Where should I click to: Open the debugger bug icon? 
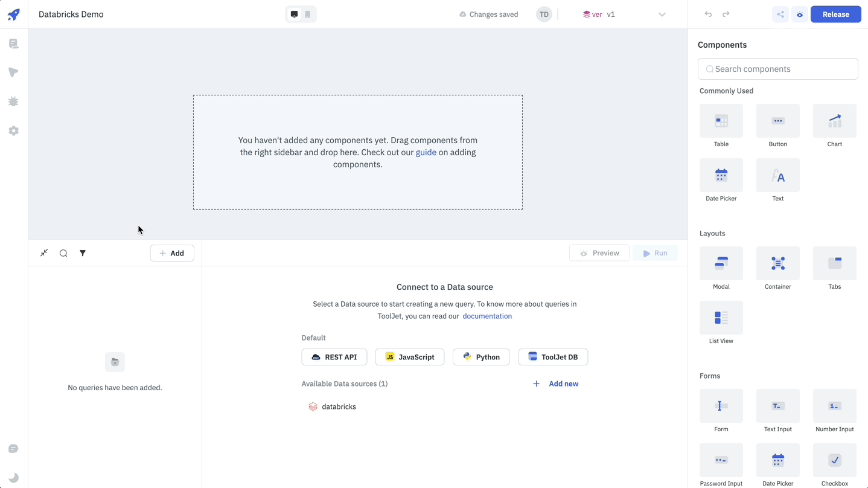coord(13,101)
